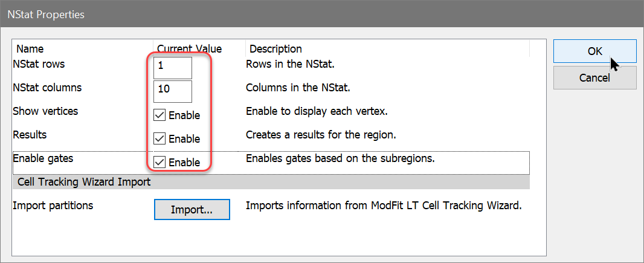Uncheck the Results Enable checkbox

click(160, 138)
